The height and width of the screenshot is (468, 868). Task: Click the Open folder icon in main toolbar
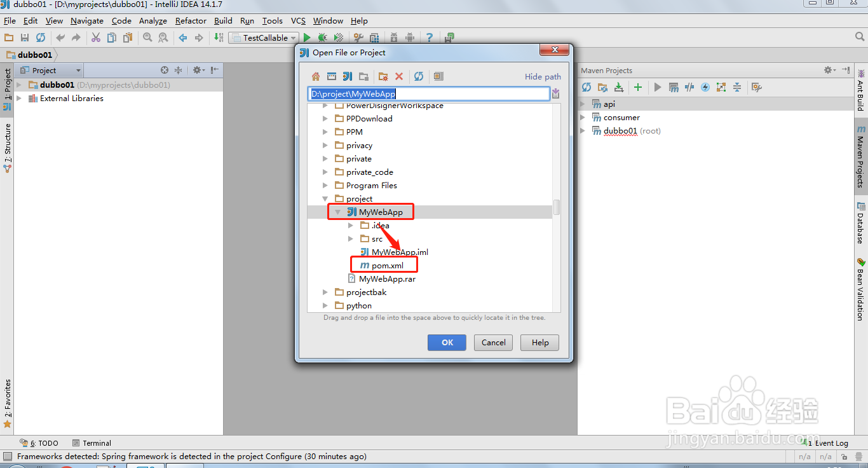point(9,38)
